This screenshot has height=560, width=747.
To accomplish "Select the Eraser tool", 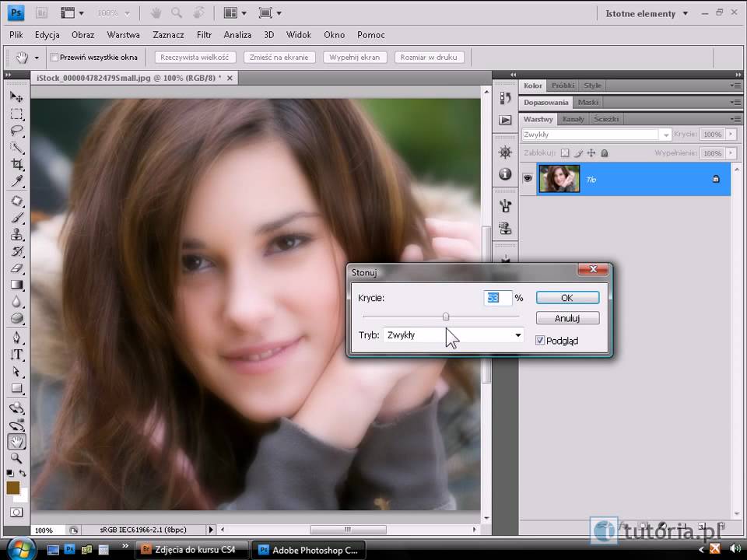I will 16,268.
